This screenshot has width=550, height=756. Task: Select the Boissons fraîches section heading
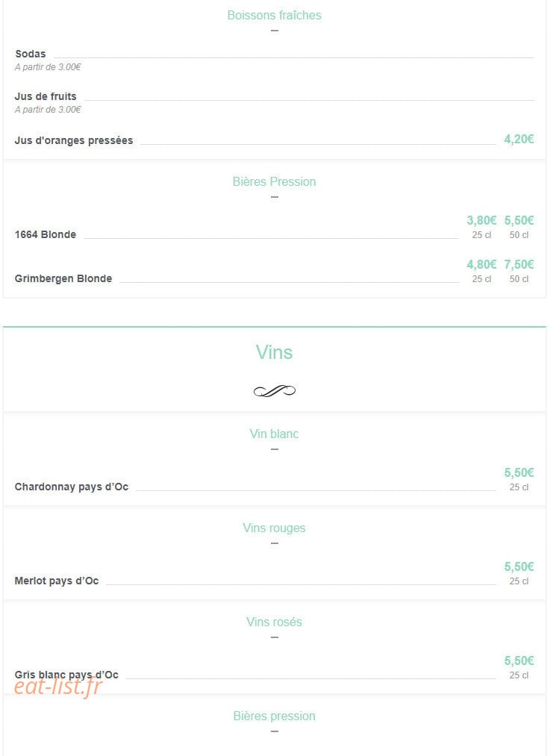coord(275,16)
